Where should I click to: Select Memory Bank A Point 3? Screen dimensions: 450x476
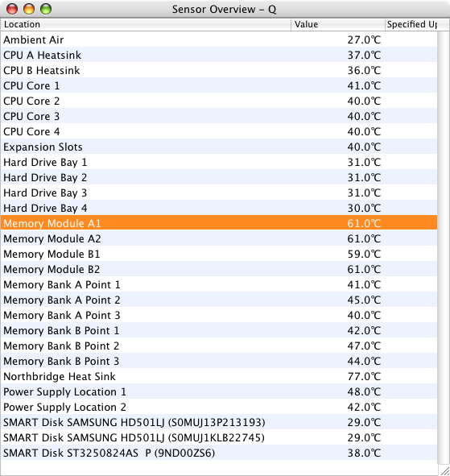[x=219, y=315]
